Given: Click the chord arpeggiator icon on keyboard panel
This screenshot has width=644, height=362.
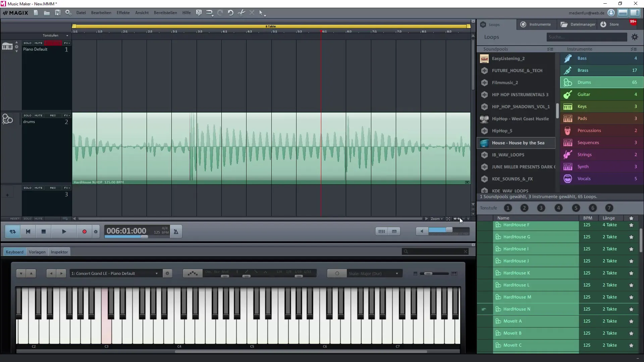Looking at the screenshot, I should point(193,274).
